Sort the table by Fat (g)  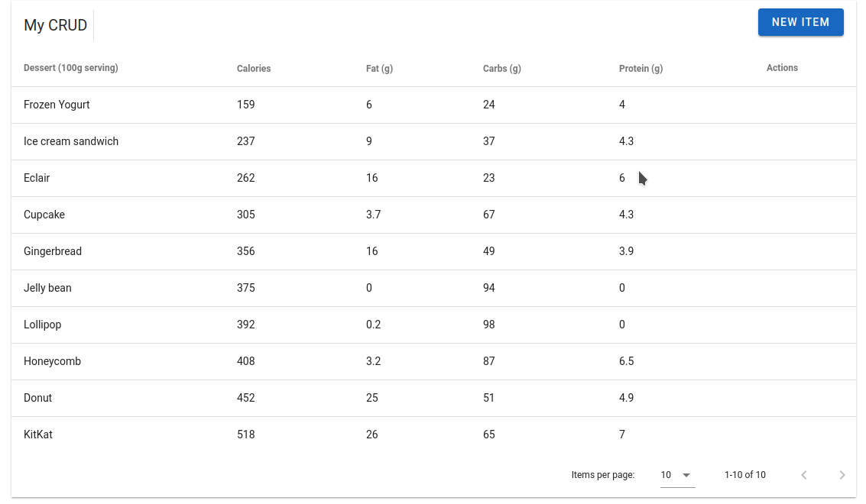tap(379, 68)
